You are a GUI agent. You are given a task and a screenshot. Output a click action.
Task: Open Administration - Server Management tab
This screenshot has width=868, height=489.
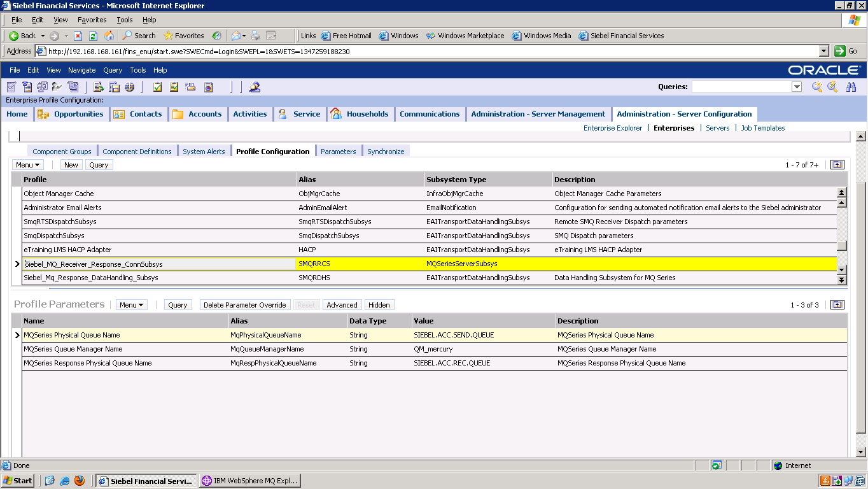click(538, 114)
